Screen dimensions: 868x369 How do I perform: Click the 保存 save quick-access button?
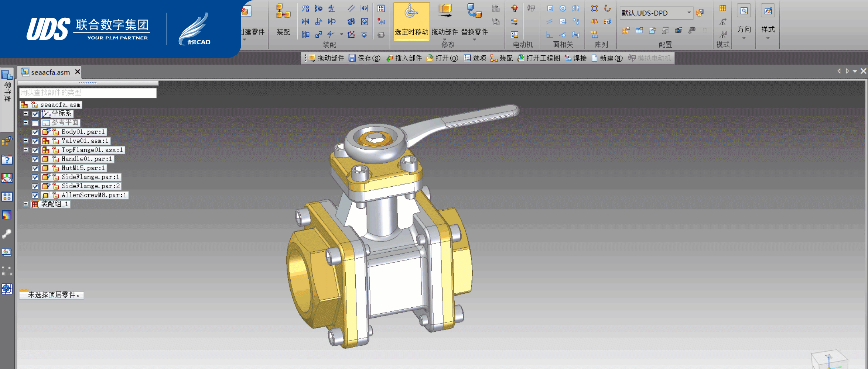[365, 58]
